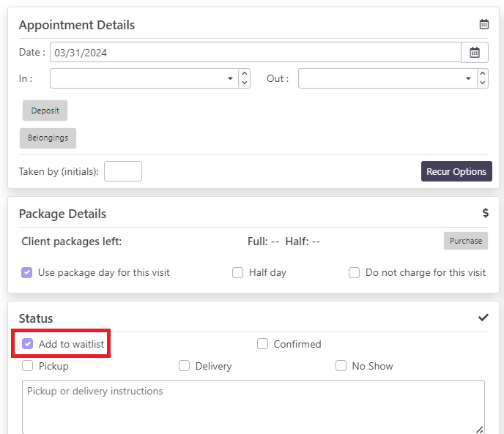Decrease Out time with down arrow

pyautogui.click(x=483, y=83)
